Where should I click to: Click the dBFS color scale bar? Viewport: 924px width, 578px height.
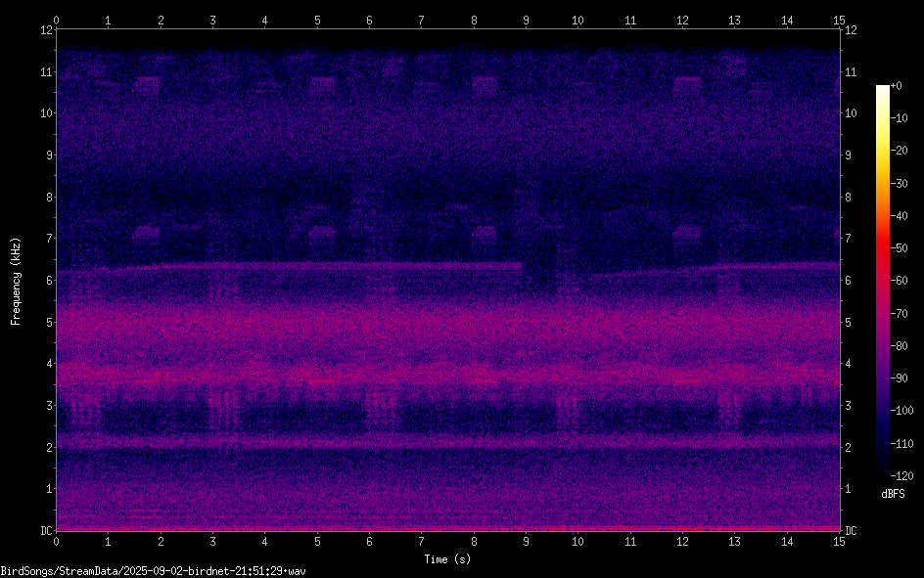click(x=883, y=280)
